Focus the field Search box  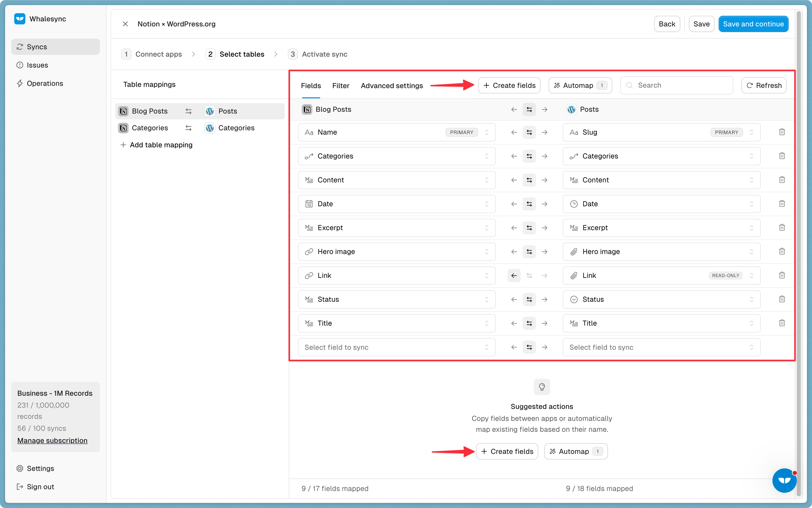[x=676, y=85]
